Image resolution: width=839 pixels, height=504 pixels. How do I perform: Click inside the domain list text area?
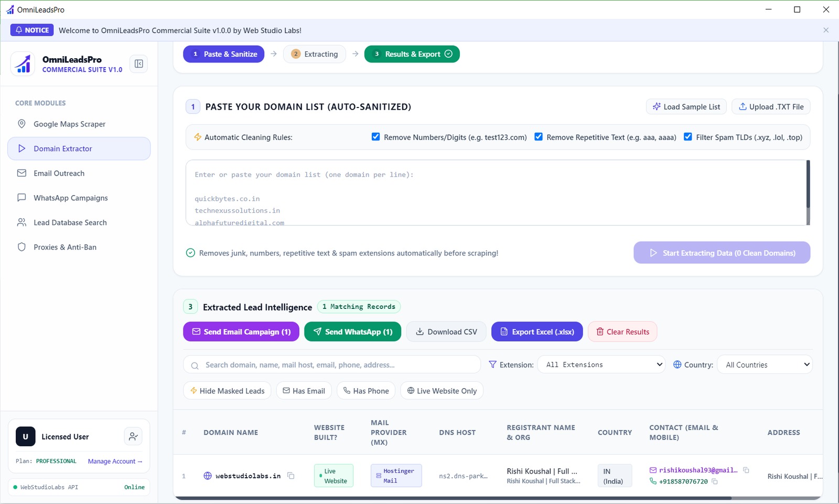click(496, 192)
